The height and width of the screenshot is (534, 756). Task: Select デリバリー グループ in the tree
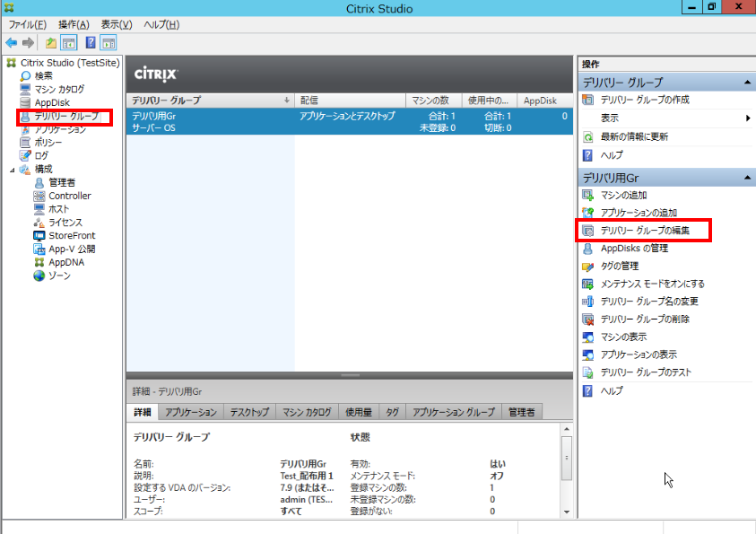(x=66, y=117)
